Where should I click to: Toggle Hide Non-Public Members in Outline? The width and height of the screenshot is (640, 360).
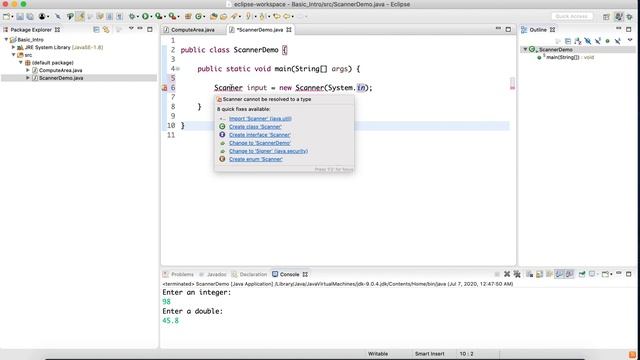point(607,41)
